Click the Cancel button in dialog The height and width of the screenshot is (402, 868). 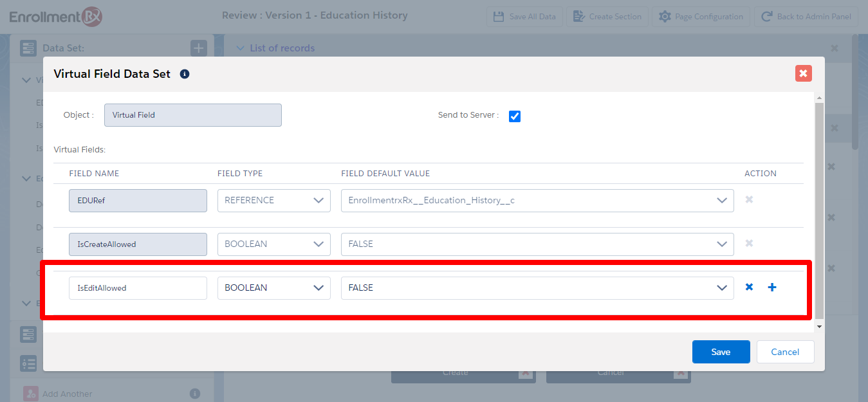click(785, 352)
